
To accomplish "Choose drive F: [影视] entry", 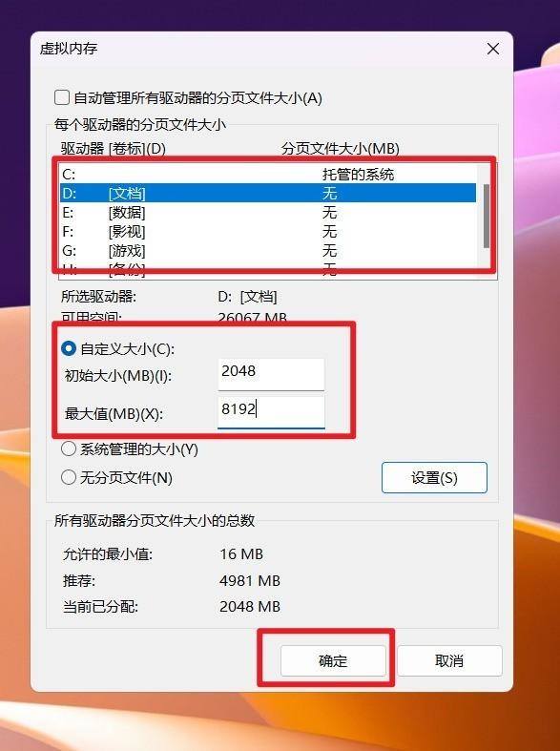I will click(x=268, y=231).
